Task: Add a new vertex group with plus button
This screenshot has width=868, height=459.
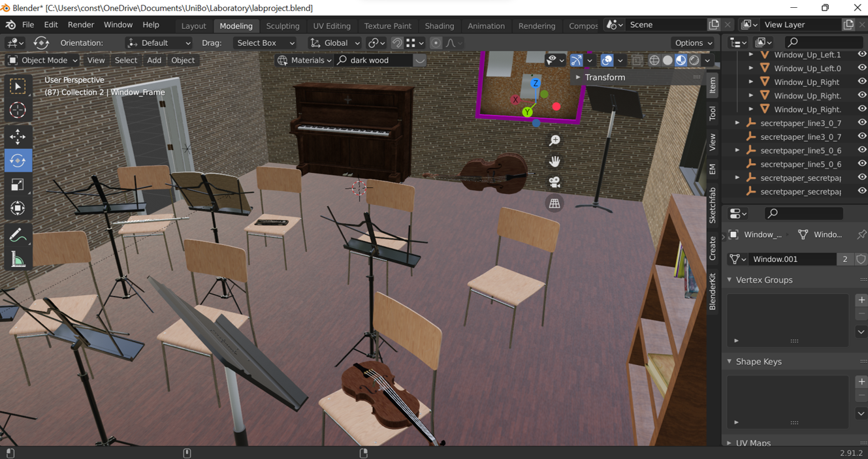Action: coord(861,300)
